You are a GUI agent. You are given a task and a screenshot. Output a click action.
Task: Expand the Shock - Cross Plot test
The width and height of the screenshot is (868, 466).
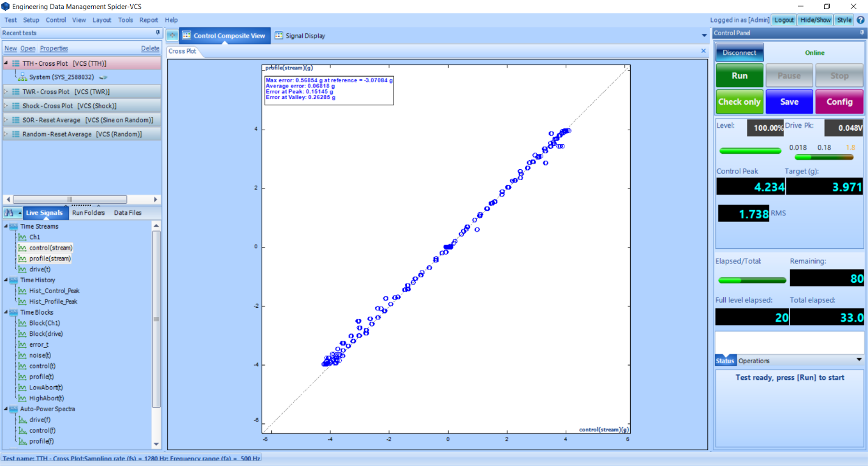(x=6, y=106)
